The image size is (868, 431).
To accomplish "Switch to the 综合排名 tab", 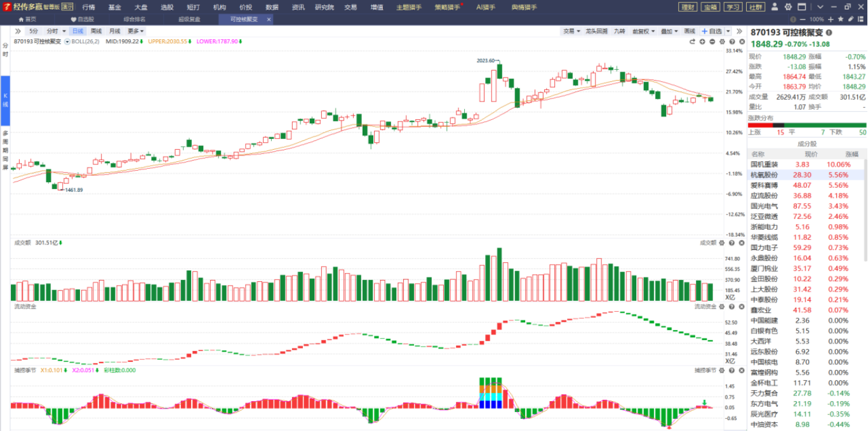I will point(134,19).
